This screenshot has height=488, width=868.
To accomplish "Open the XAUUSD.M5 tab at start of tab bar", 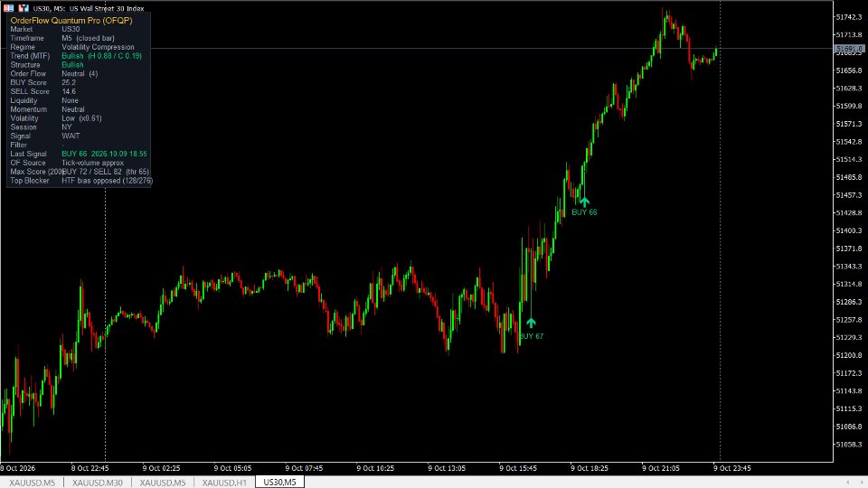I will (33, 483).
